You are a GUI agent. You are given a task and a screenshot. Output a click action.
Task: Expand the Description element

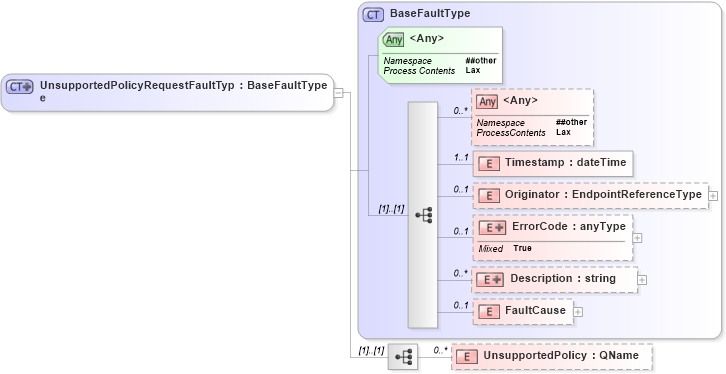[x=642, y=280]
